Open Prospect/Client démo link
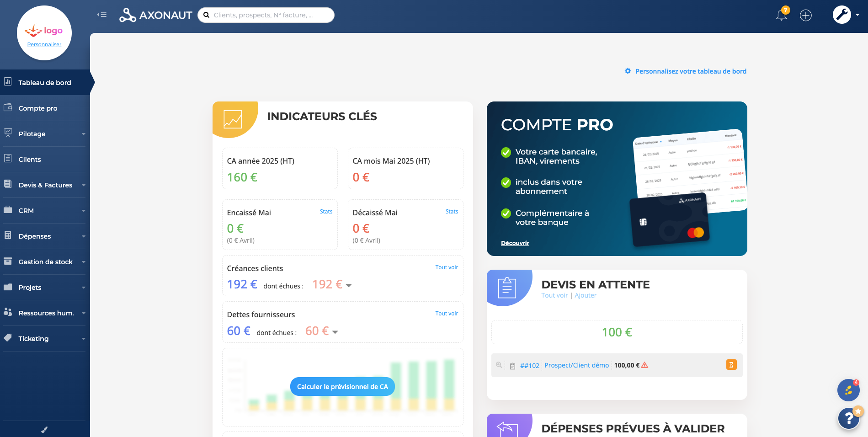Screen dimensions: 868x437 coord(576,365)
